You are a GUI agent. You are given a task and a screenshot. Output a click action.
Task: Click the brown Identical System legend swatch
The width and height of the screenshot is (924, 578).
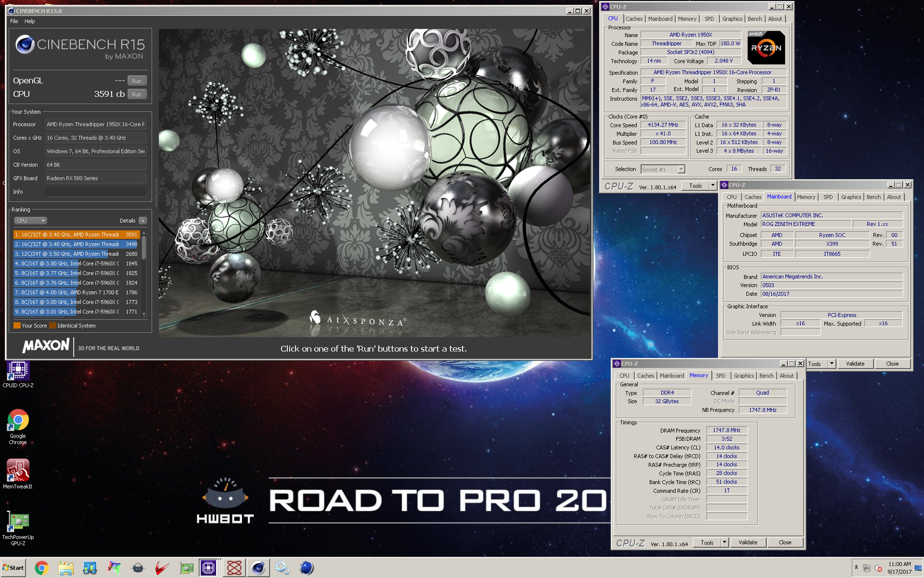point(52,326)
